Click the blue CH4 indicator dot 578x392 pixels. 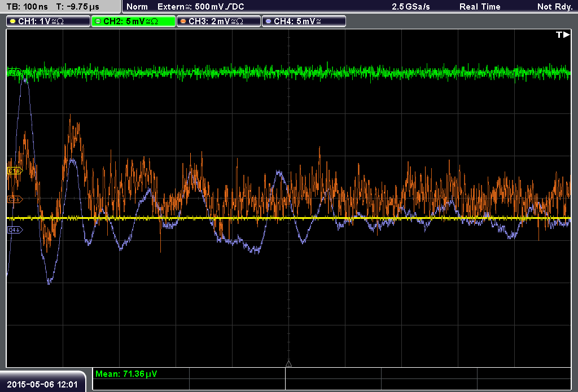(268, 21)
